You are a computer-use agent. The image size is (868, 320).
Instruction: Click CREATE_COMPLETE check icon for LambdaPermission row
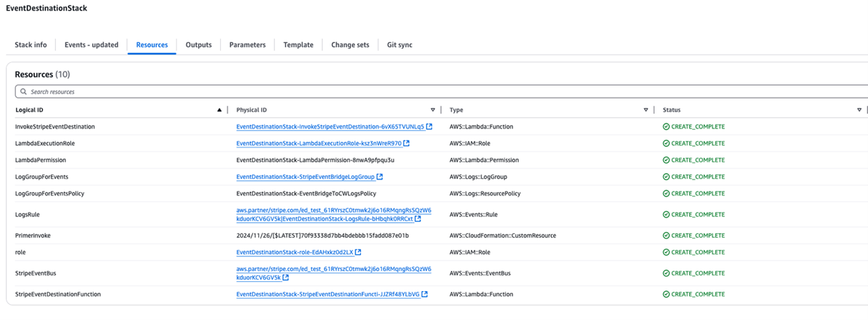666,160
